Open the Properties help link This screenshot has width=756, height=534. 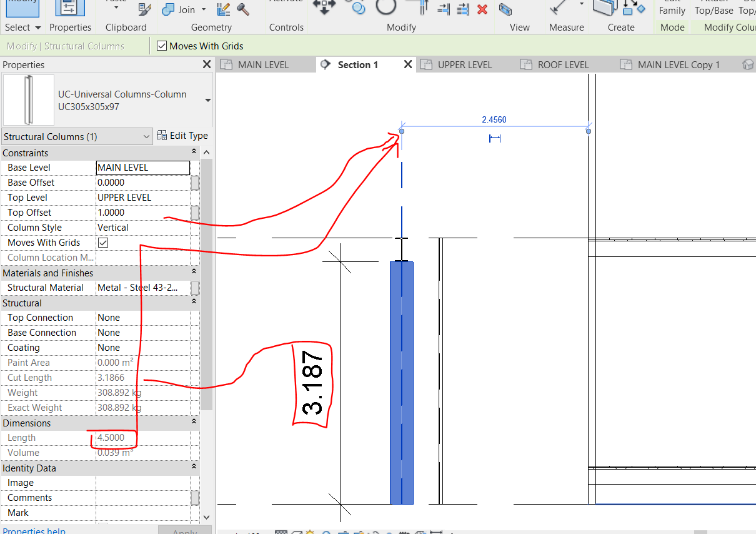pyautogui.click(x=34, y=531)
